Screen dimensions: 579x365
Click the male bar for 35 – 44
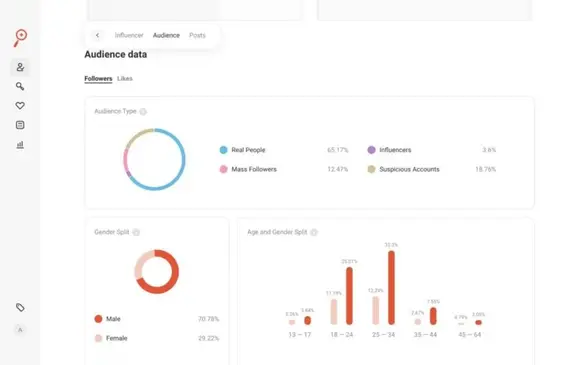point(433,316)
